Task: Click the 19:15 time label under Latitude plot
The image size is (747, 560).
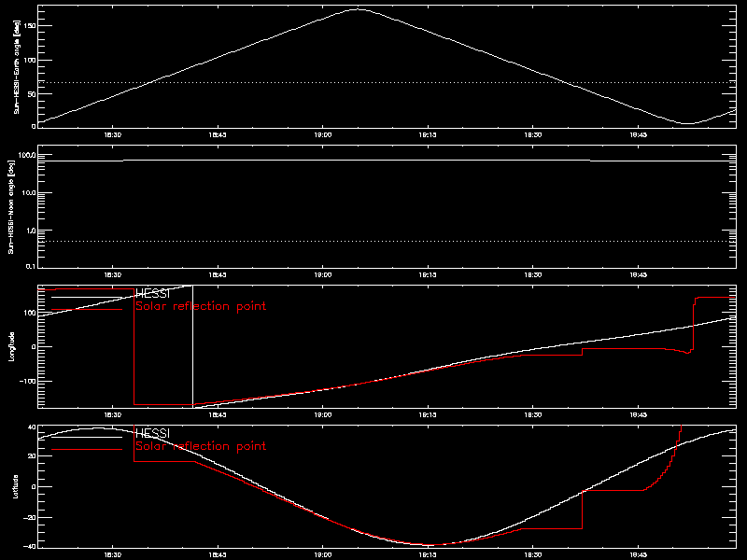Action: pyautogui.click(x=428, y=554)
